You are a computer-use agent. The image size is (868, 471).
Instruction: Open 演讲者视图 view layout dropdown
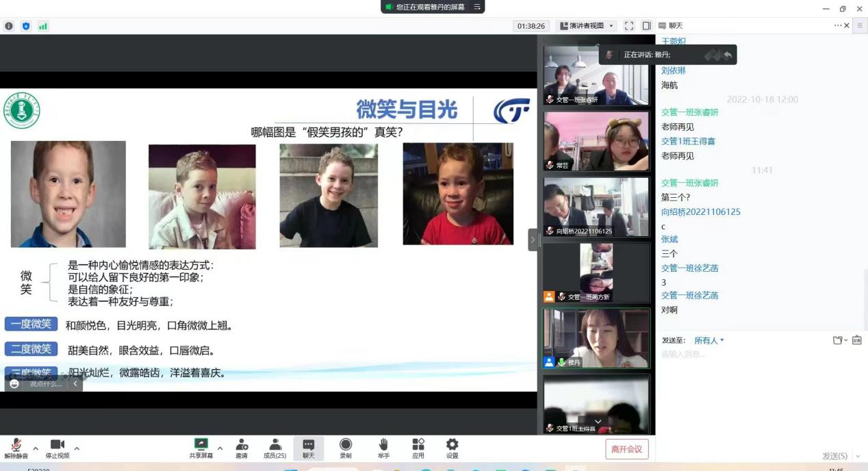(587, 26)
